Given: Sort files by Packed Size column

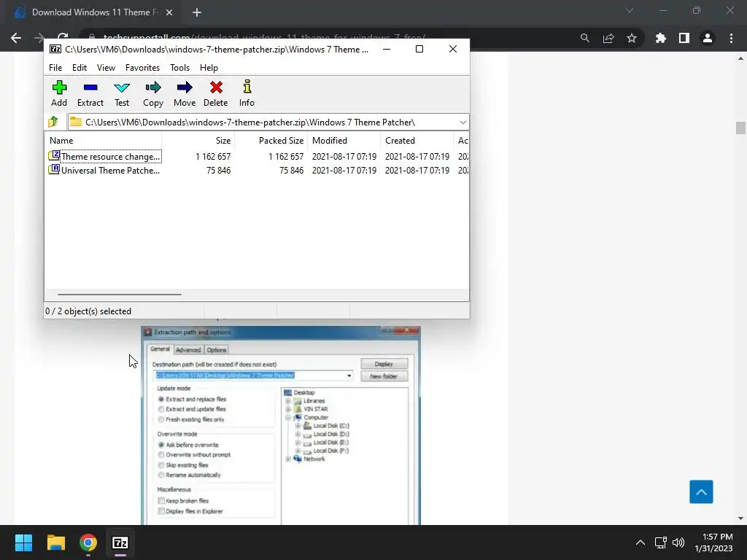Looking at the screenshot, I should point(271,141).
